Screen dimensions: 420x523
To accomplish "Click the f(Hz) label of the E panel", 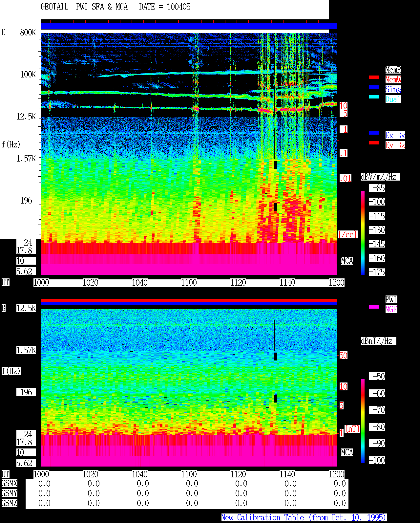I will (x=11, y=144).
